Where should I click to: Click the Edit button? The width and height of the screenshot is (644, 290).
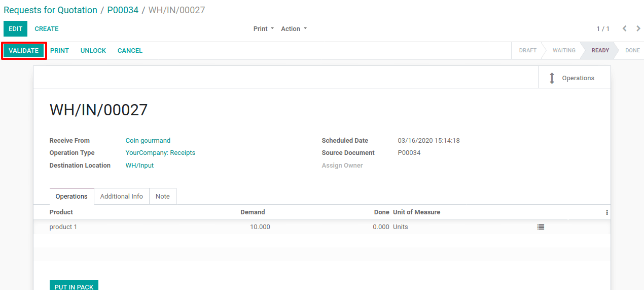click(15, 29)
